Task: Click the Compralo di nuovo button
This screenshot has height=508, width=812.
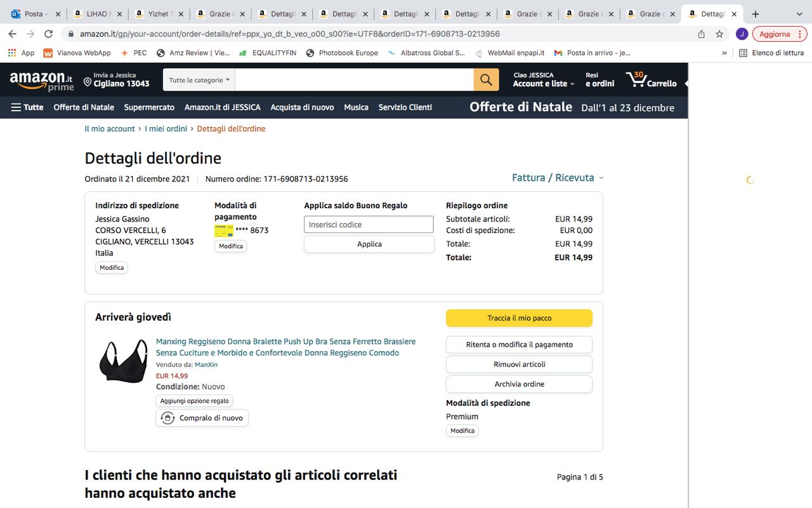Action: 202,418
